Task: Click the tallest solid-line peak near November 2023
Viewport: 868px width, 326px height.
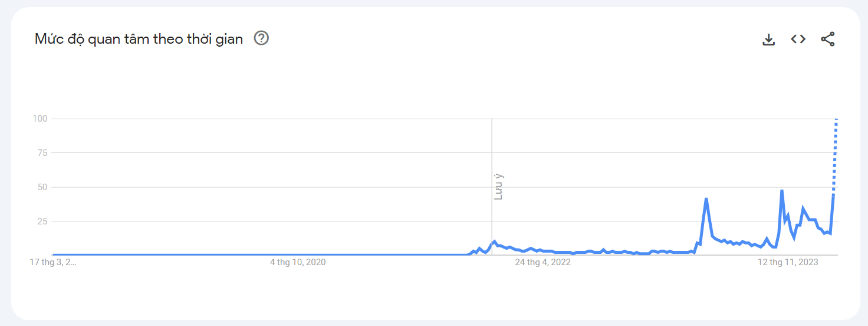Action: (781, 191)
